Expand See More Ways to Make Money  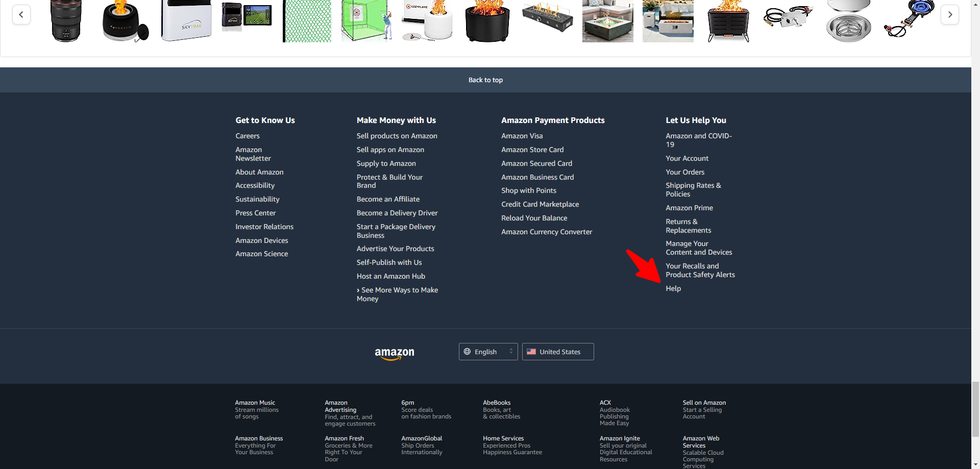tap(398, 294)
